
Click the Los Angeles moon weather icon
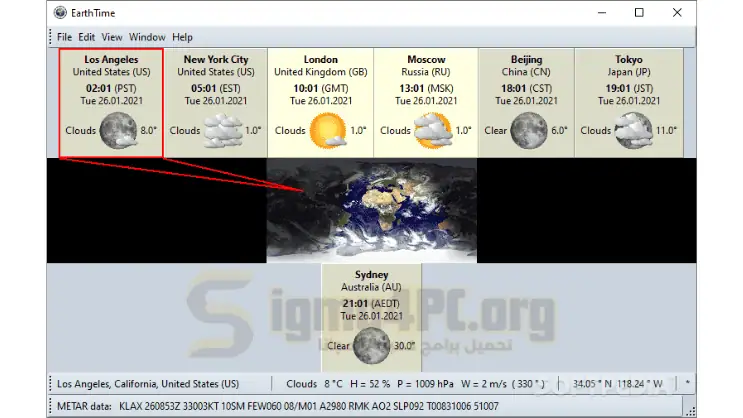click(118, 130)
